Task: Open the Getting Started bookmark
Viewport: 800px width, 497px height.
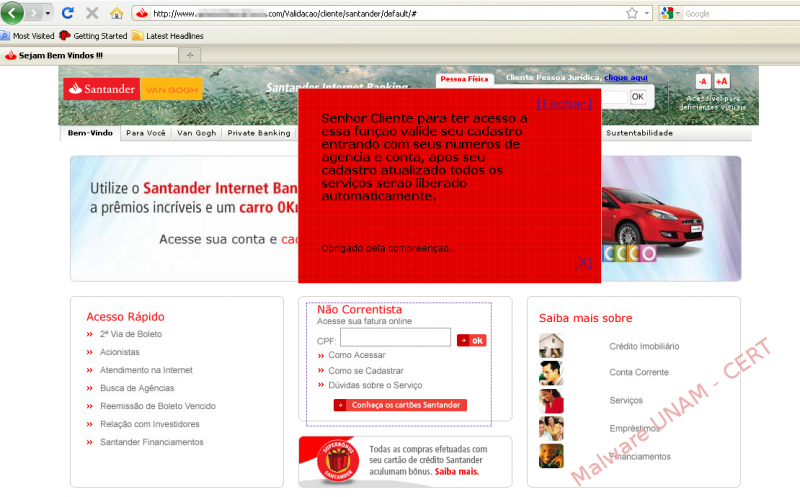Action: pos(93,36)
